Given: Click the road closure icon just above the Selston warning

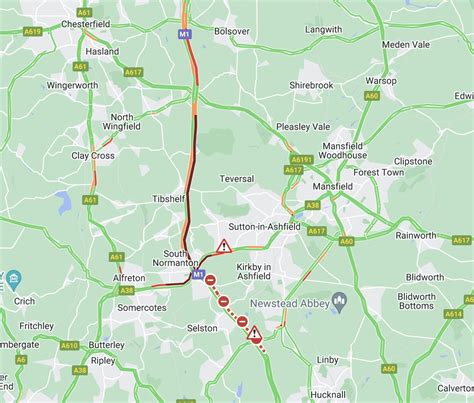Looking at the screenshot, I should tap(242, 322).
